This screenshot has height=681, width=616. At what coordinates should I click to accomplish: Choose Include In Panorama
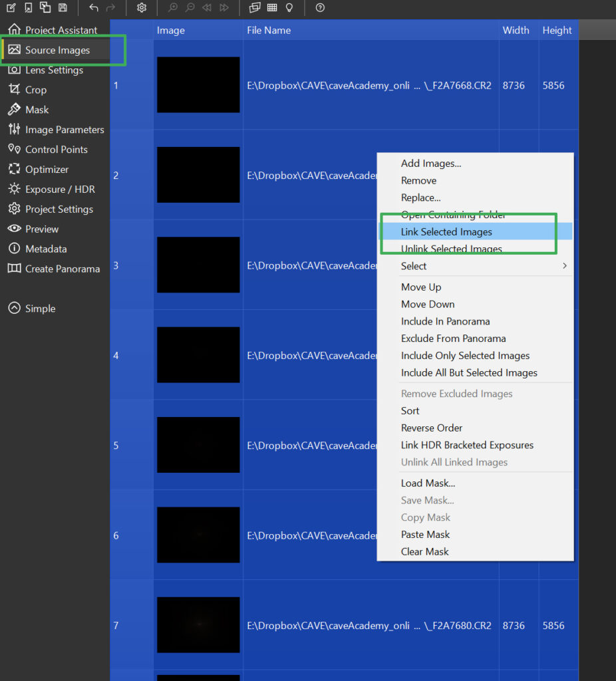coord(475,321)
